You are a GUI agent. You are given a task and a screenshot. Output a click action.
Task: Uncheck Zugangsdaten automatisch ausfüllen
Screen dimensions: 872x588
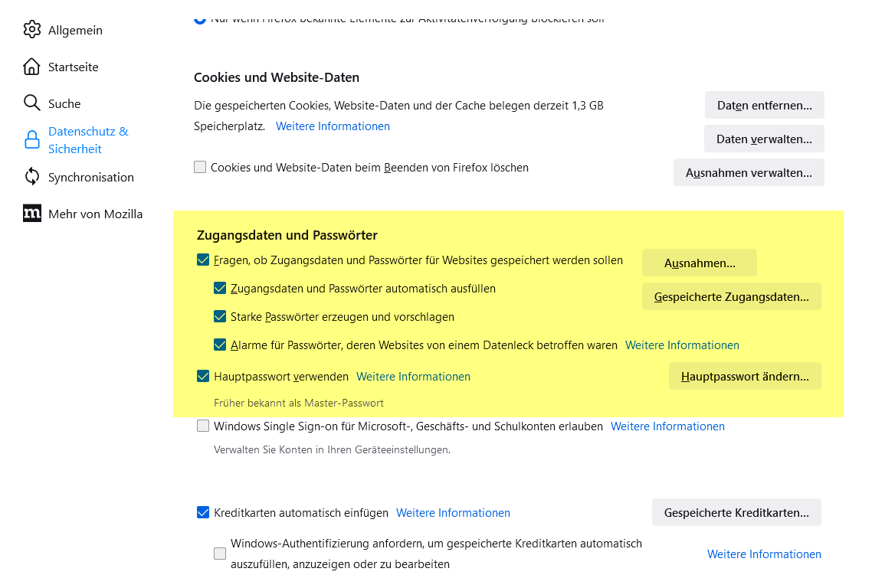pos(220,289)
